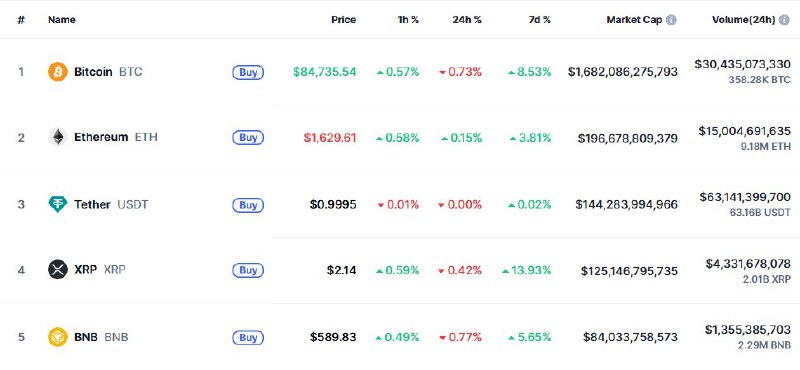The height and width of the screenshot is (370, 800).
Task: Open Bitcoin market cap value $1,682,086,275,793
Action: pos(623,72)
